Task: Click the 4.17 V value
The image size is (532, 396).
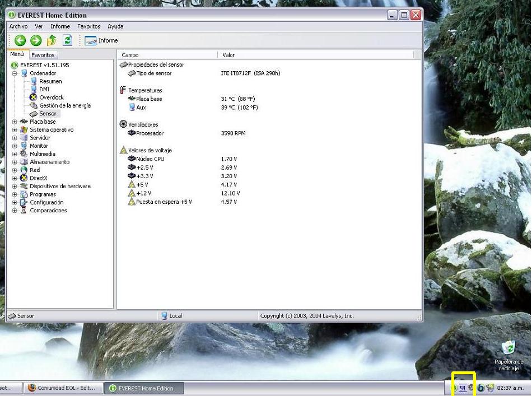Action: click(228, 185)
